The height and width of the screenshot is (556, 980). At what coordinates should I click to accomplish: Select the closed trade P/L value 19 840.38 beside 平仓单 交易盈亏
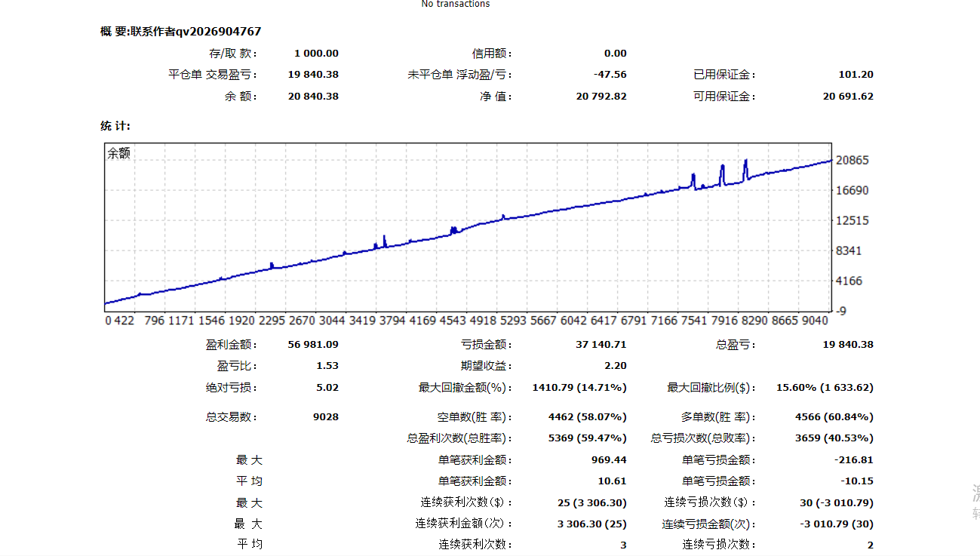[x=313, y=74]
